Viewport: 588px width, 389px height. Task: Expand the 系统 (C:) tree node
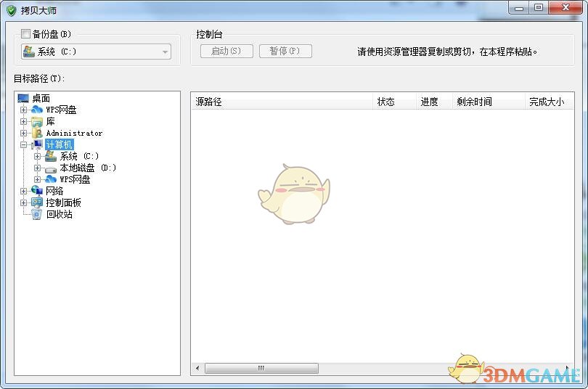pyautogui.click(x=37, y=156)
